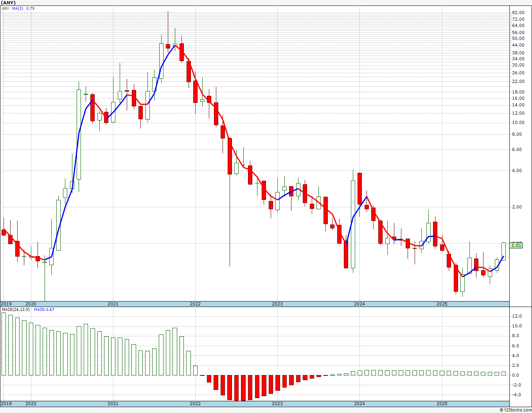Click 2023 on the price chart time axis
This screenshot has height=413, width=532.
(277, 304)
